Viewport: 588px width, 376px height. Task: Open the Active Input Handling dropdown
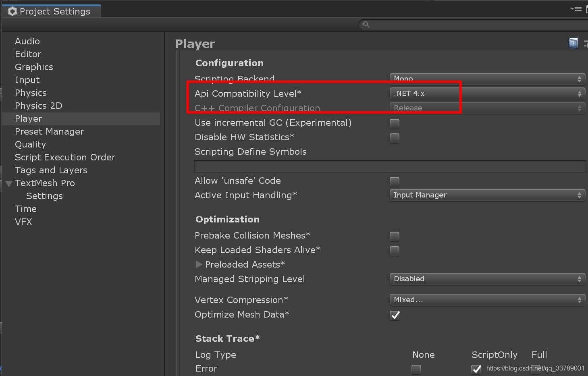pyautogui.click(x=486, y=195)
